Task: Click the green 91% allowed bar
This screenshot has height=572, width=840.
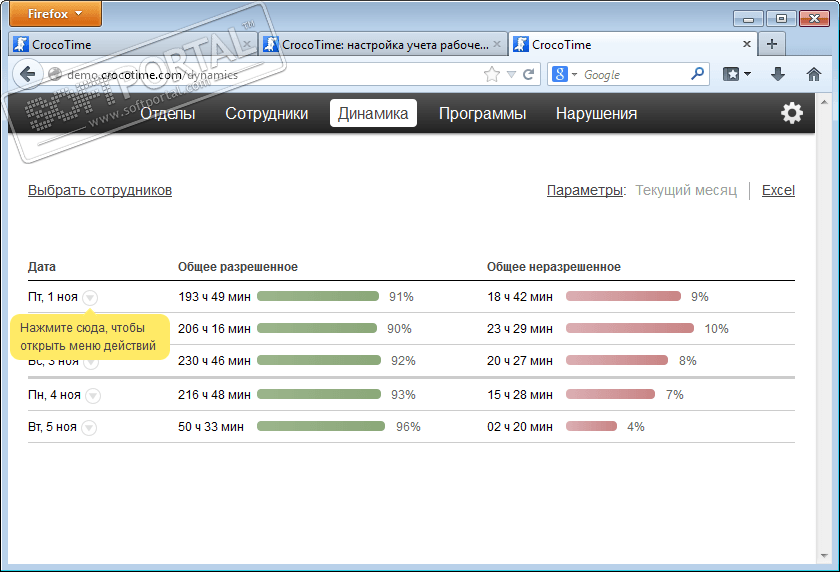Action: tap(318, 296)
